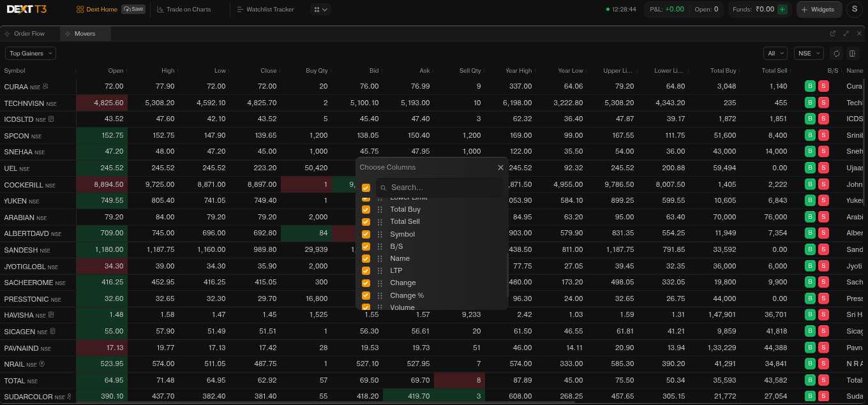Uncheck the Total Sell column checkbox
The height and width of the screenshot is (405, 868).
(366, 221)
